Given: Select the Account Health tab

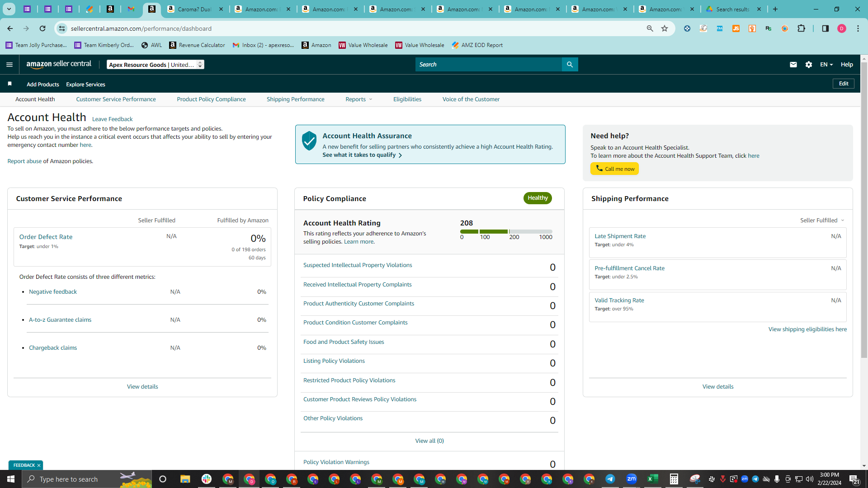Looking at the screenshot, I should tap(35, 99).
